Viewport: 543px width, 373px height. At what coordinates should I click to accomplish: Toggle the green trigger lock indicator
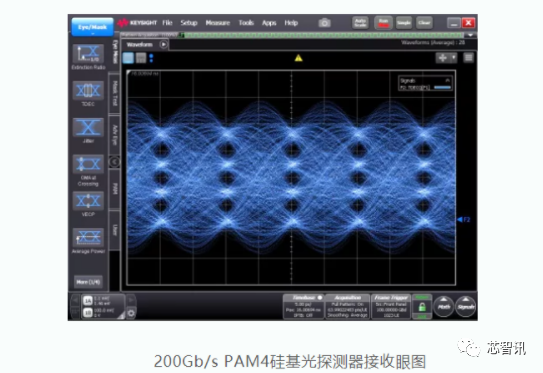pos(422,307)
